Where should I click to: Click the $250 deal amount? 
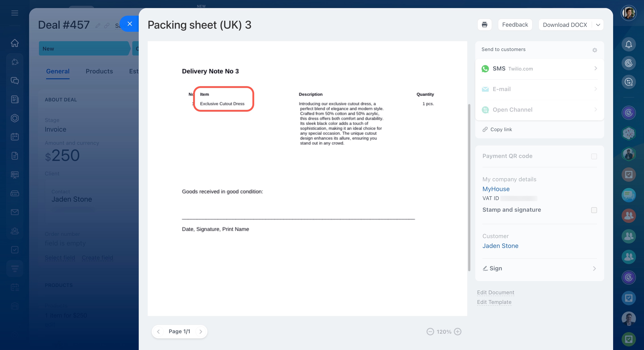coord(62,156)
